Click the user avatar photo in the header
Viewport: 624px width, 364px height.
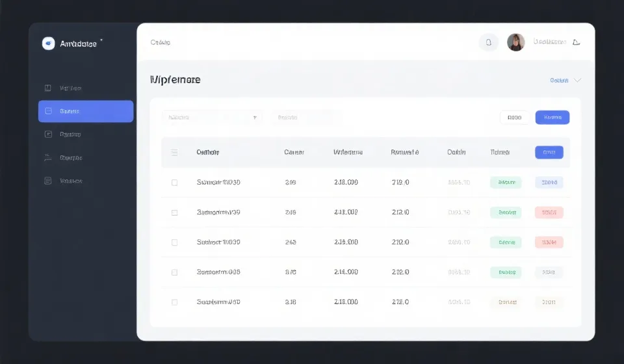coord(515,43)
